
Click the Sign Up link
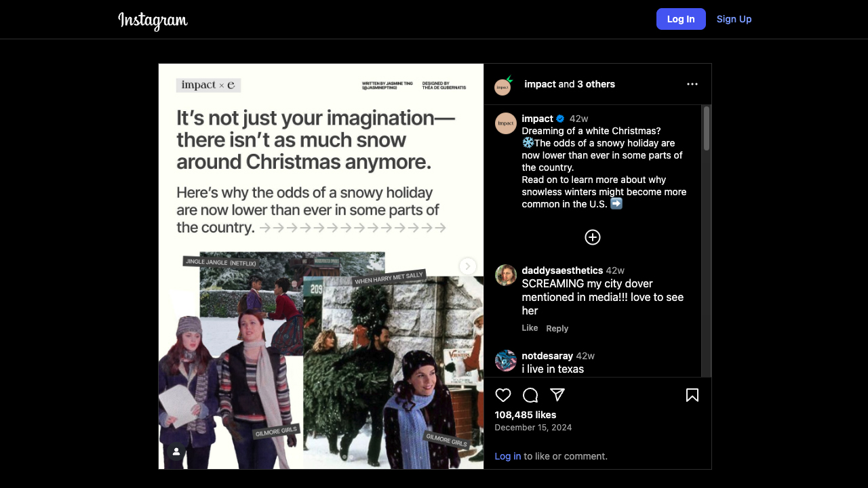click(734, 19)
